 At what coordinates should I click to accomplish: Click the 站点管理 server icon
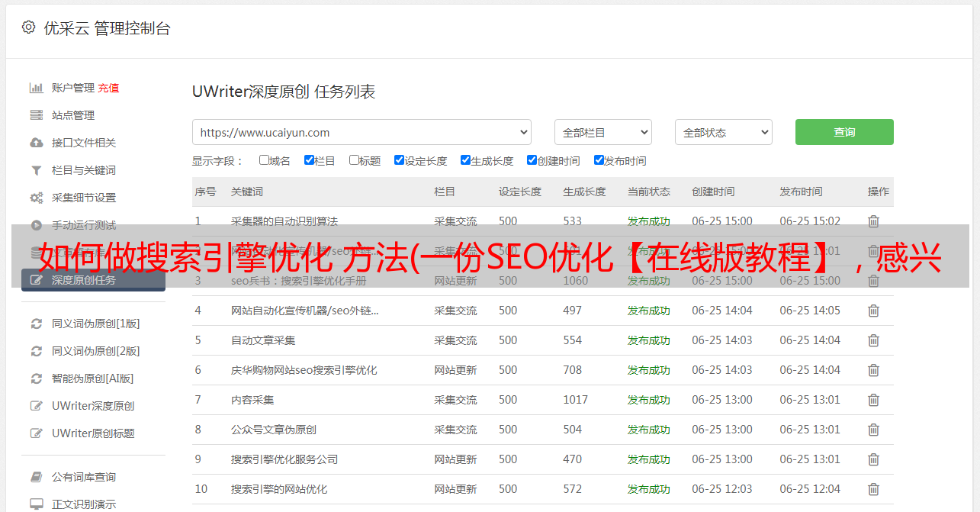[36, 115]
